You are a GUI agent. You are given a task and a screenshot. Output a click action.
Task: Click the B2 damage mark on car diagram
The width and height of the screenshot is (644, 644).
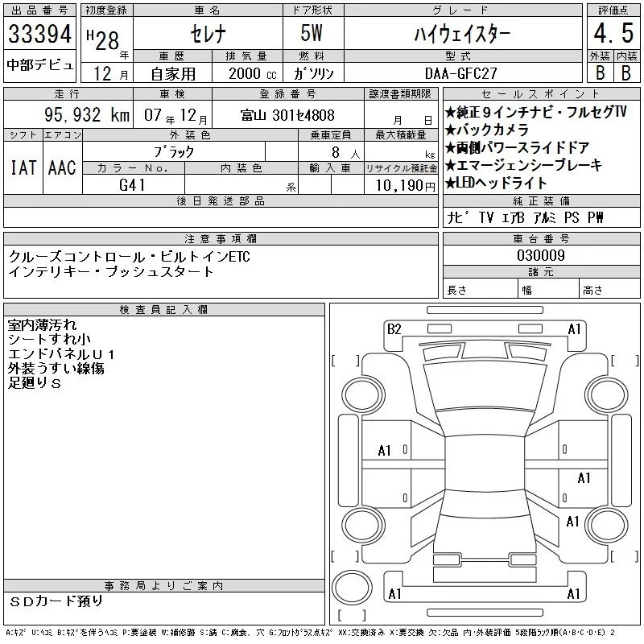click(394, 329)
